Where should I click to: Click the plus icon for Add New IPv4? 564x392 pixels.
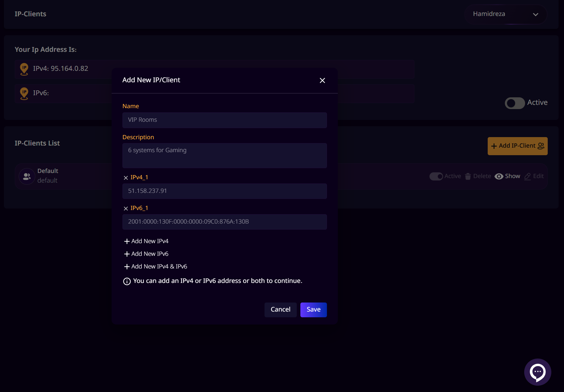click(127, 241)
